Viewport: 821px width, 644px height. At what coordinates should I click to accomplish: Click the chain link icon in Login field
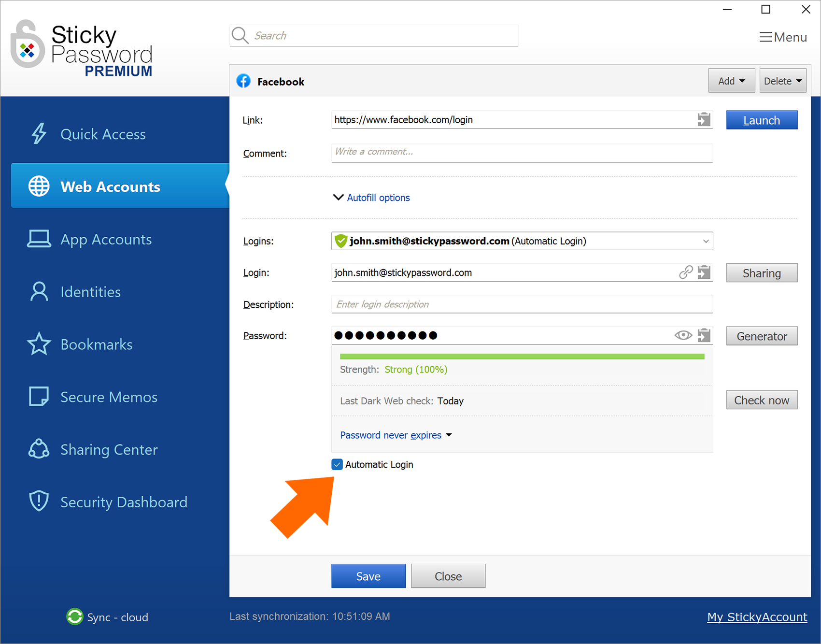point(686,272)
